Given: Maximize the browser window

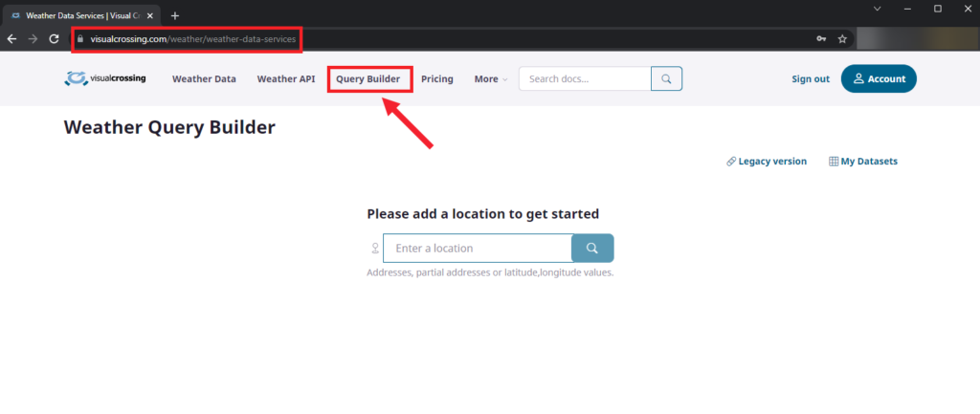Looking at the screenshot, I should [938, 9].
